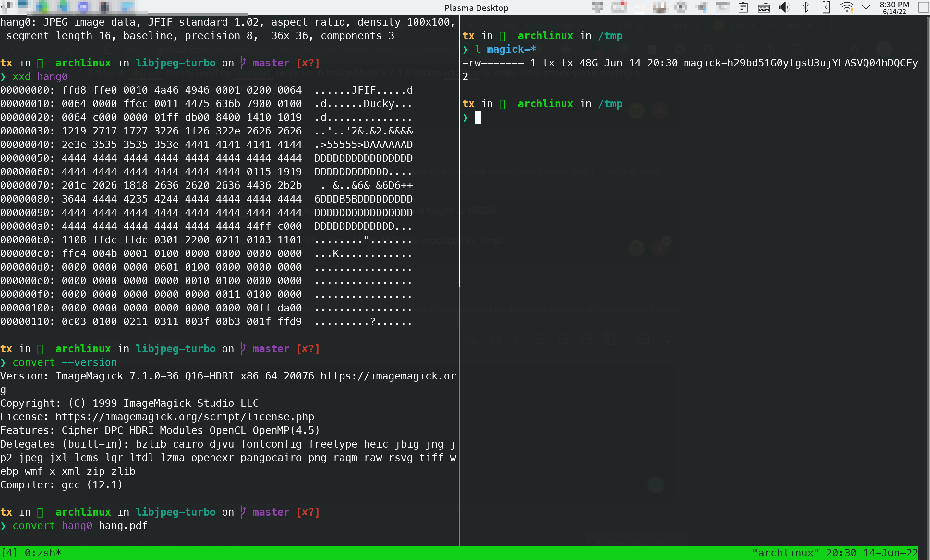Click the bulleted list formatting icon
This screenshot has height=560, width=930.
point(541,340)
